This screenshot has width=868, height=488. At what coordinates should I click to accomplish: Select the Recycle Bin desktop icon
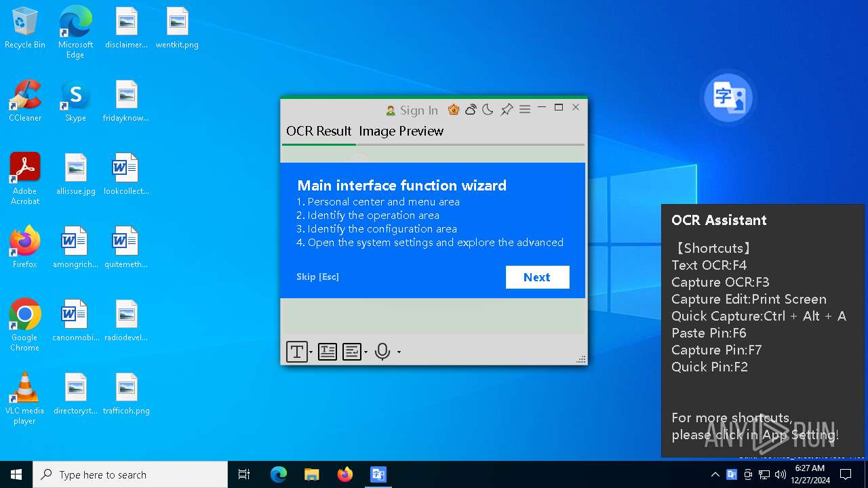pyautogui.click(x=25, y=28)
